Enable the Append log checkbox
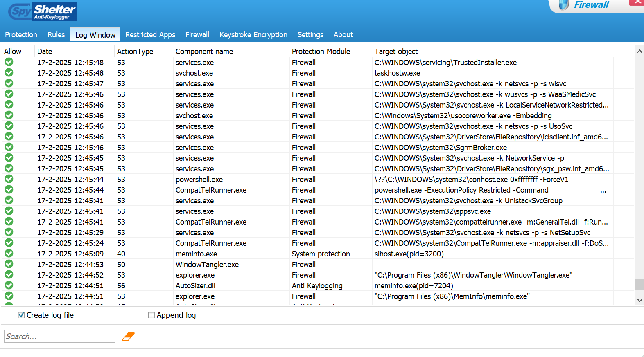This screenshot has width=644, height=357. click(x=151, y=315)
